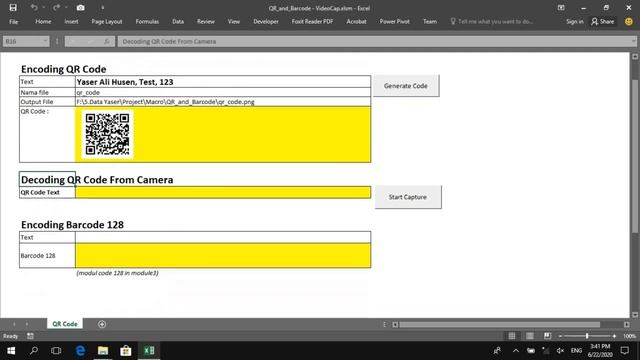Show hidden system tray icons
This screenshot has height=360, width=640.
pos(516,351)
